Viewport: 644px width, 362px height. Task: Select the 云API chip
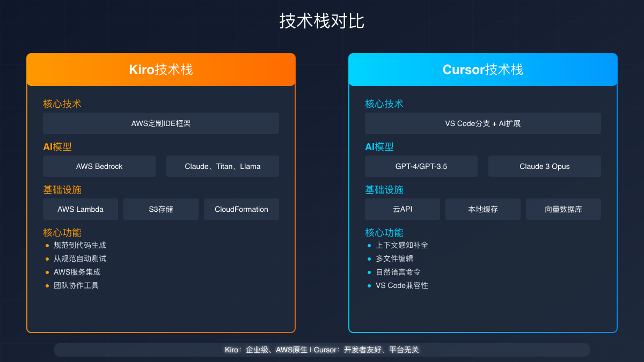tap(402, 209)
